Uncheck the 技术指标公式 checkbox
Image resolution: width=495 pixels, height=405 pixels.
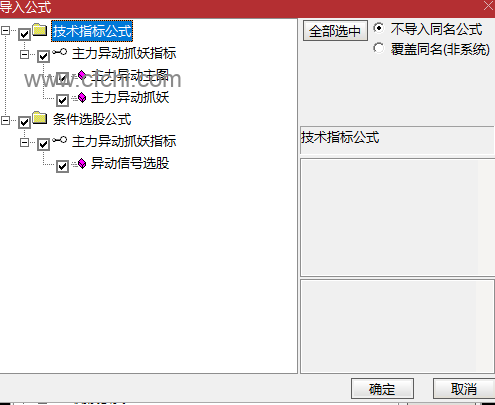click(x=24, y=34)
